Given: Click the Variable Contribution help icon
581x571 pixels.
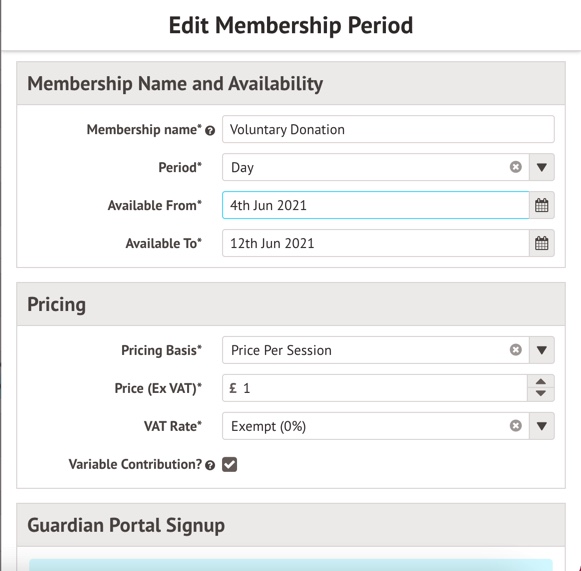Looking at the screenshot, I should tap(210, 465).
